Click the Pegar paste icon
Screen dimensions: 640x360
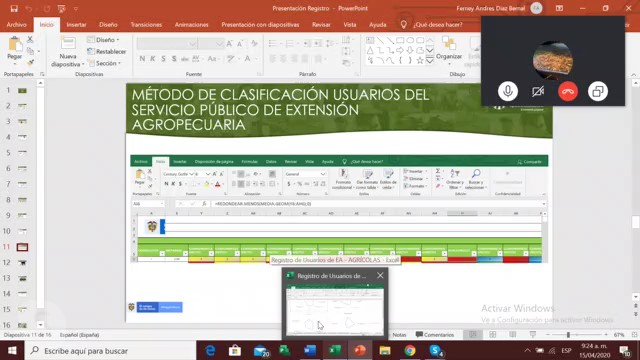pyautogui.click(x=15, y=44)
